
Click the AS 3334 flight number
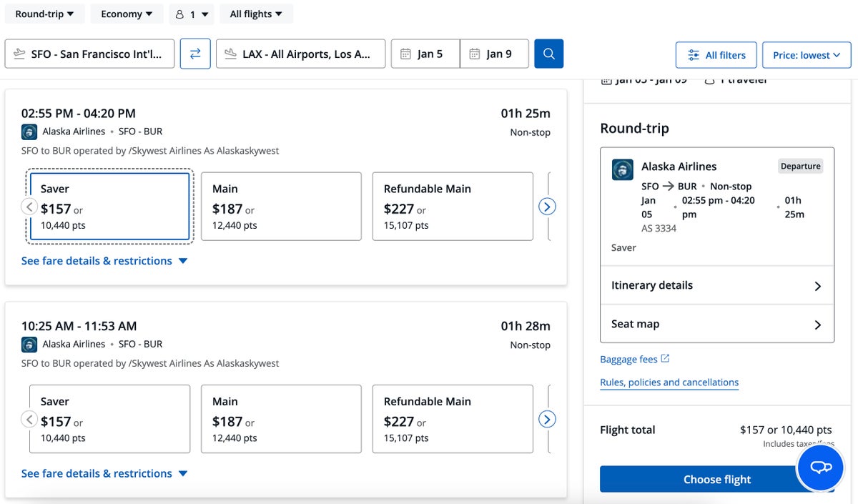click(659, 228)
